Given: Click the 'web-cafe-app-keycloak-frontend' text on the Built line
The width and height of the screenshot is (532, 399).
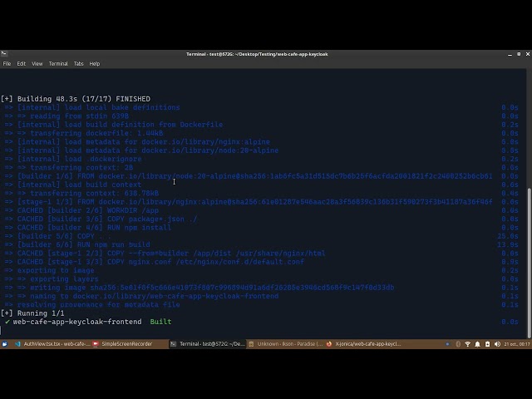Looking at the screenshot, I should click(x=77, y=322).
